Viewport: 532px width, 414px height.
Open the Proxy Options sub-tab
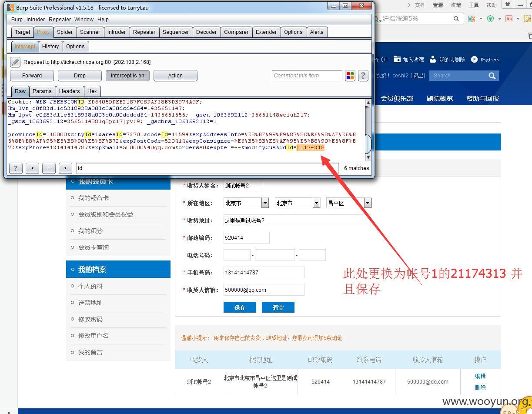(x=75, y=47)
